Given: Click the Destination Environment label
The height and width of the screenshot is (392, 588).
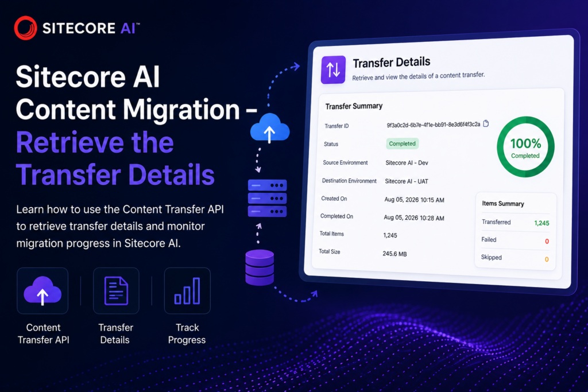Looking at the screenshot, I should [x=349, y=181].
